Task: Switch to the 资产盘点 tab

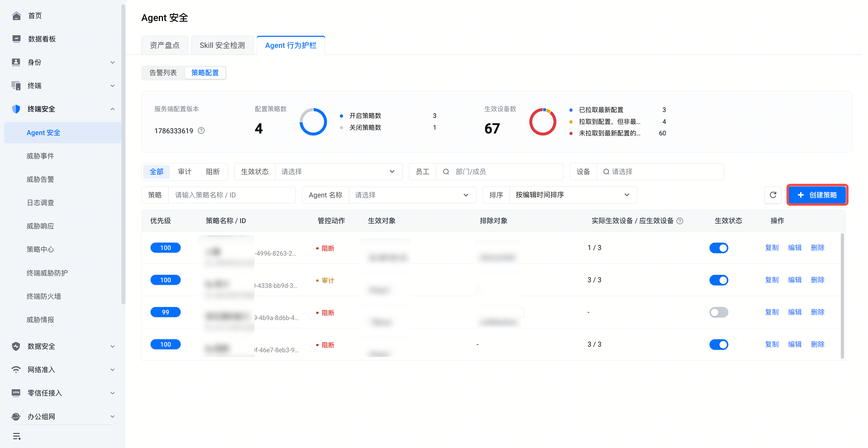Action: (x=164, y=45)
